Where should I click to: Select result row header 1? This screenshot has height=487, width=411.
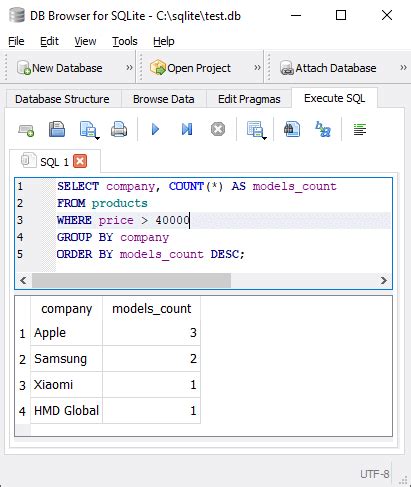tap(22, 333)
